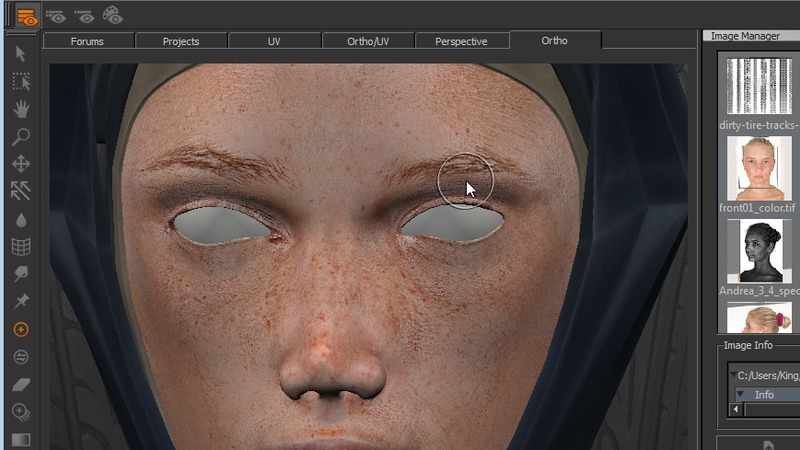Select the pushpin tool in toolbar
The height and width of the screenshot is (450, 800).
pyautogui.click(x=20, y=301)
